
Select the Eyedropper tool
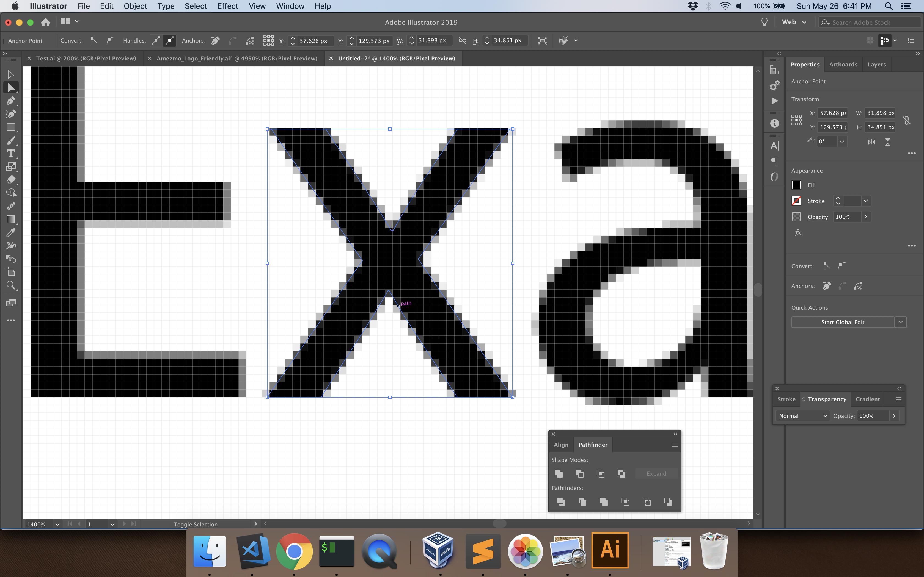click(11, 232)
